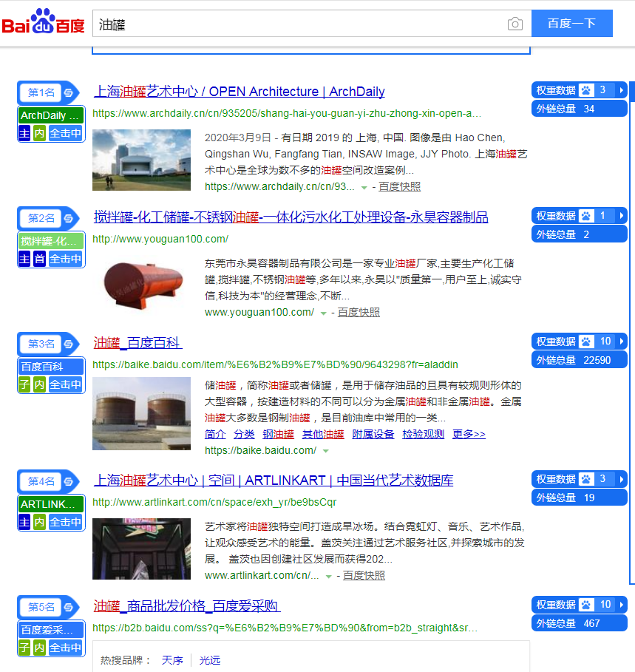Select hot brand 天序
Viewport: 635px width, 672px height.
[172, 660]
